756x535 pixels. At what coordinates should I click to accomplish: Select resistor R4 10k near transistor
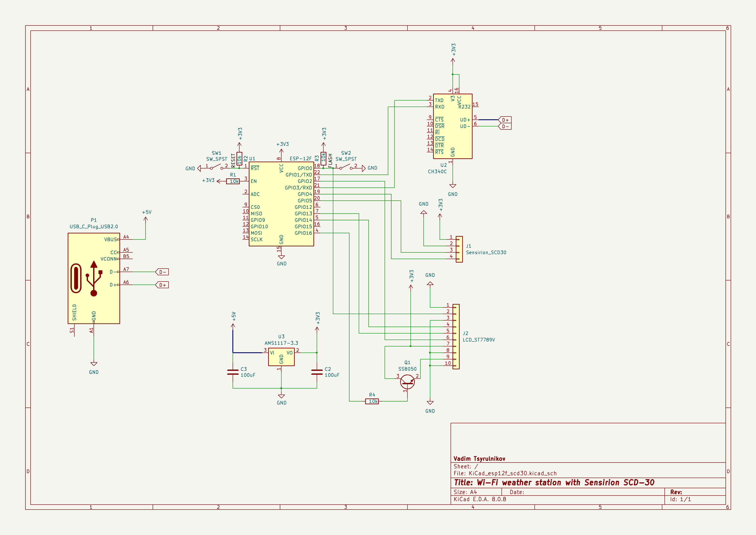pyautogui.click(x=372, y=401)
